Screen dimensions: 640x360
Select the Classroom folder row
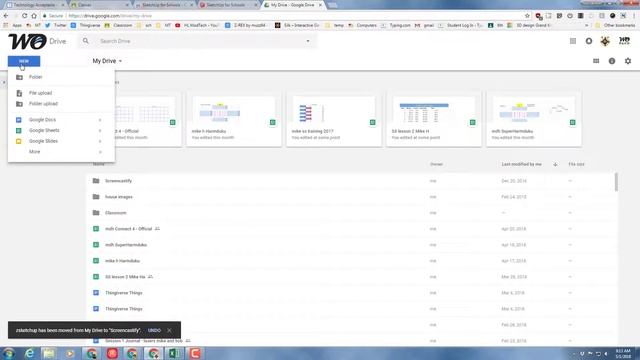coord(351,213)
